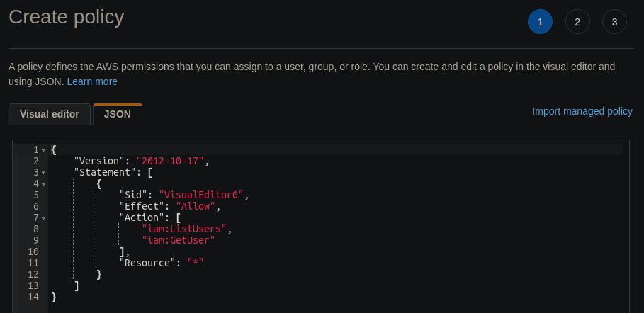Click the "Effect" key text
The height and width of the screenshot is (313, 644).
pos(142,206)
